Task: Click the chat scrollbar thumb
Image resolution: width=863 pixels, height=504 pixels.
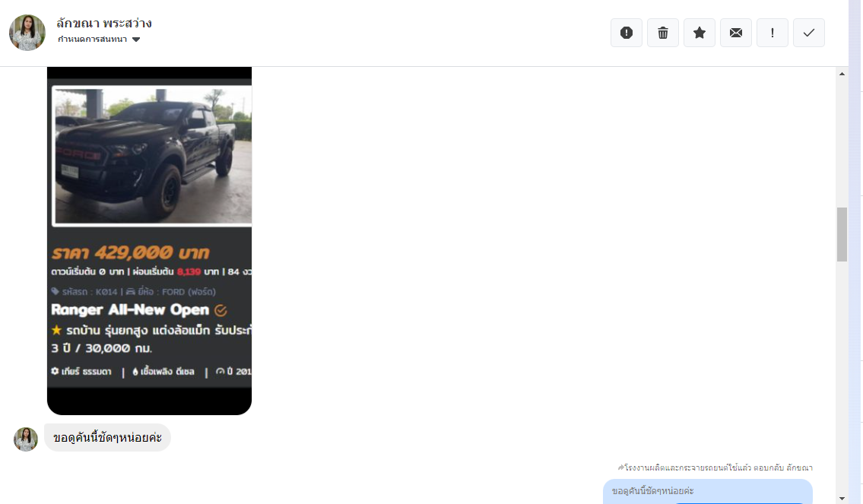Action: point(842,234)
